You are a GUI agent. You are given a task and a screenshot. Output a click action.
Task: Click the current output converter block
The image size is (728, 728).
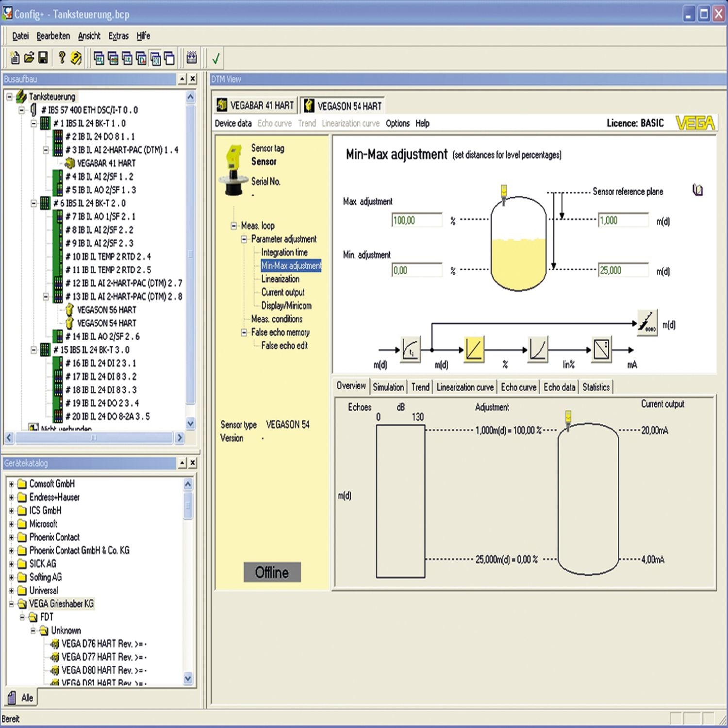(602, 349)
